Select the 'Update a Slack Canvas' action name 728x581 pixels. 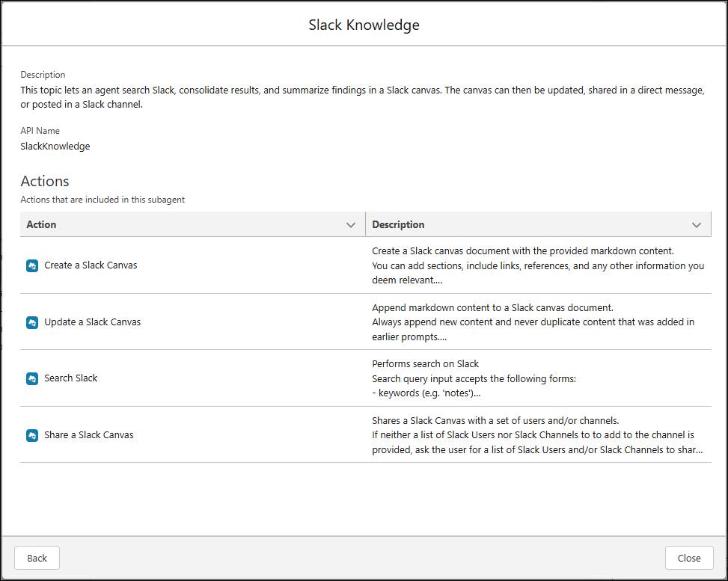(x=92, y=322)
